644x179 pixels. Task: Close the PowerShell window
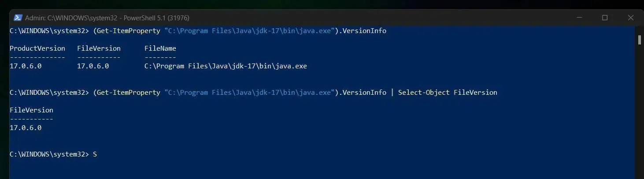click(x=631, y=18)
